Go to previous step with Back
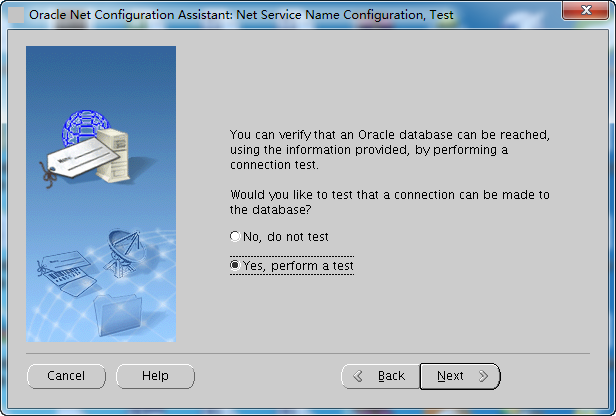616x416 pixels. pos(380,376)
